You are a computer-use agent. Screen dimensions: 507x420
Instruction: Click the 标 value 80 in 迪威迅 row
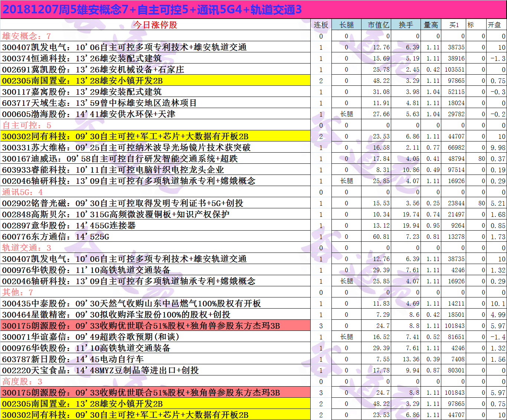(x=482, y=159)
